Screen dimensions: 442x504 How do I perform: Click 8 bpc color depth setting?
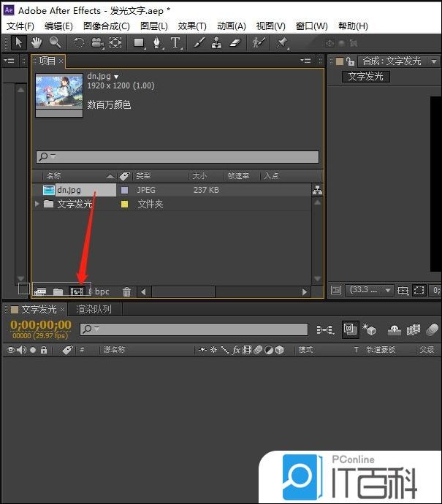coord(99,291)
